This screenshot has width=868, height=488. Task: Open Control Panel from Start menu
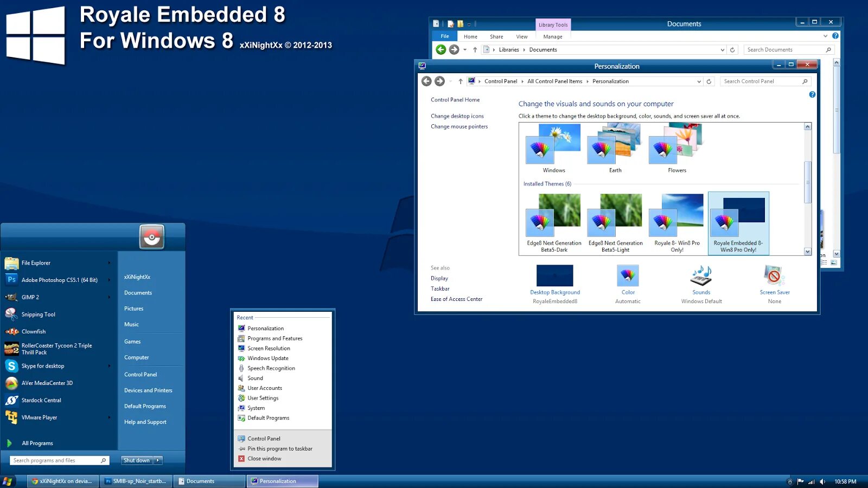point(141,375)
